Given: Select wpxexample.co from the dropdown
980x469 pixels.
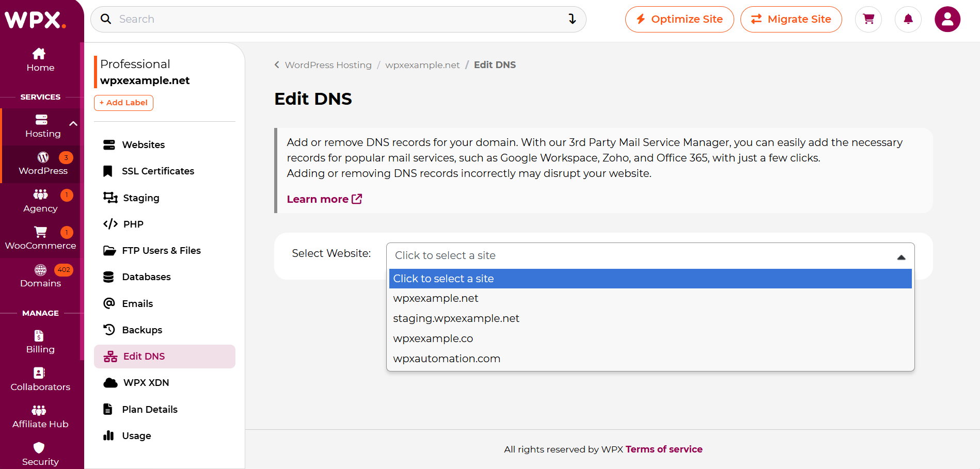Looking at the screenshot, I should click(650, 338).
